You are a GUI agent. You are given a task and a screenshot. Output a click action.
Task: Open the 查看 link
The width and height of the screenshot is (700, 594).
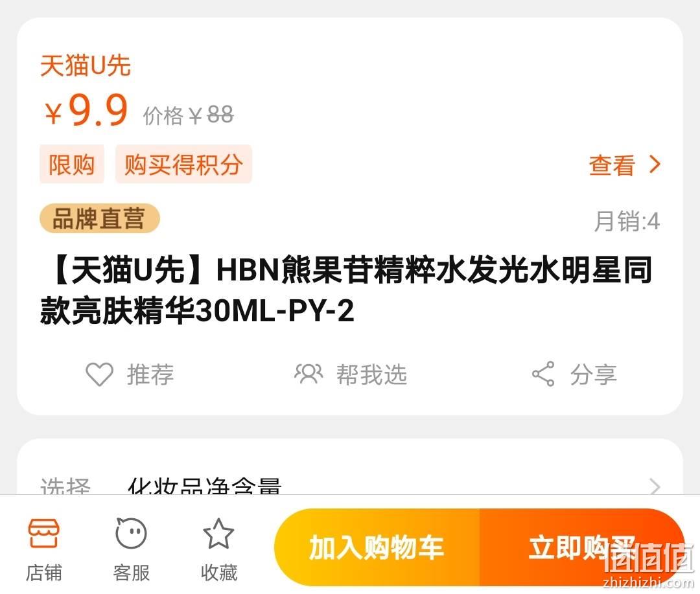click(x=612, y=165)
